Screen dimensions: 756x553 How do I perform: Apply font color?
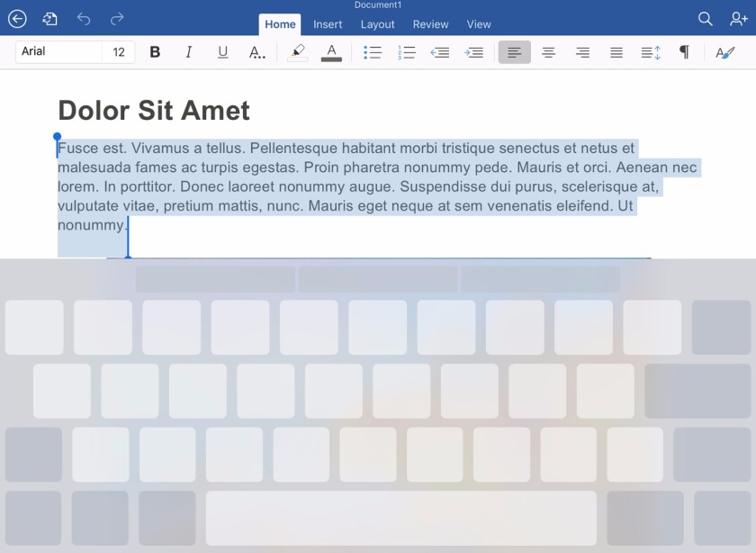(x=331, y=52)
